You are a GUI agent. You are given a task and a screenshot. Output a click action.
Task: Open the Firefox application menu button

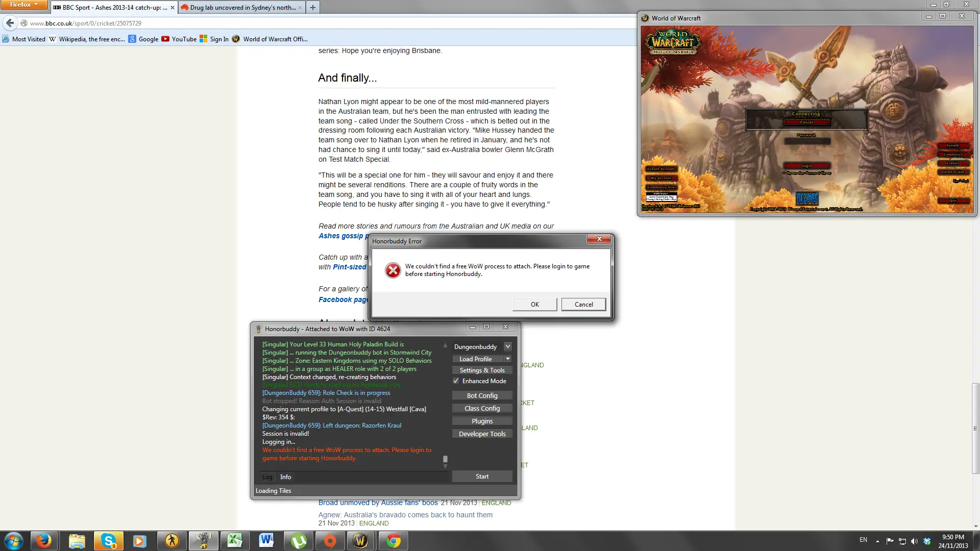[x=23, y=5]
